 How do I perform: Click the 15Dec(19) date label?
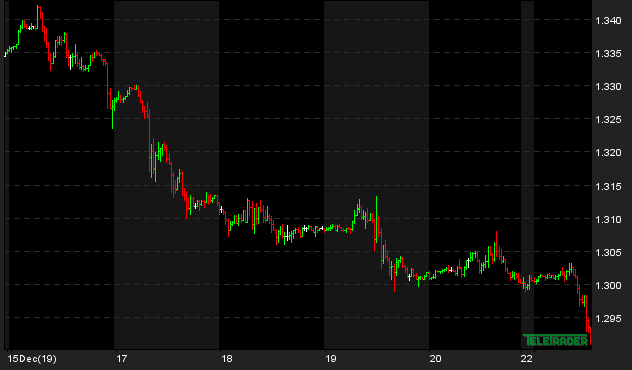click(x=32, y=359)
